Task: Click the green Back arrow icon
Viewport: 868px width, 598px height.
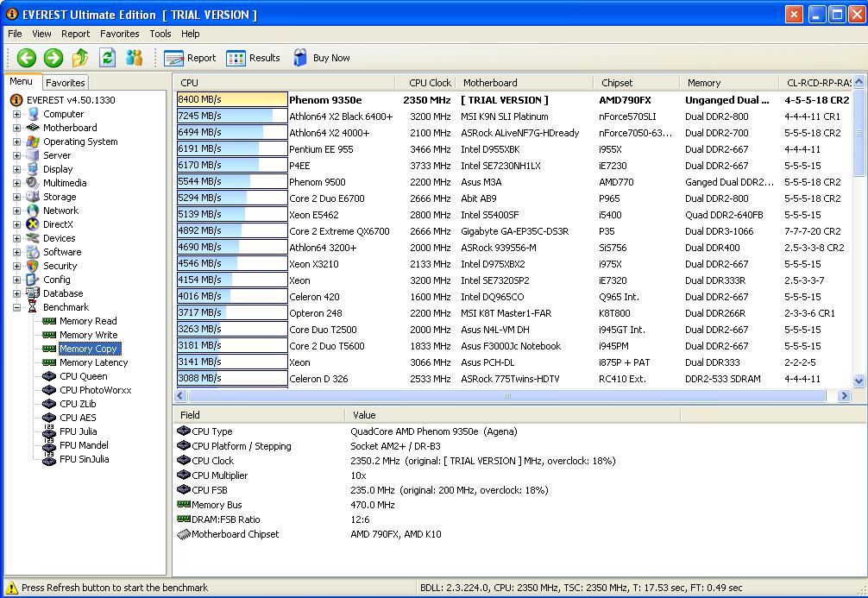Action: 26,58
